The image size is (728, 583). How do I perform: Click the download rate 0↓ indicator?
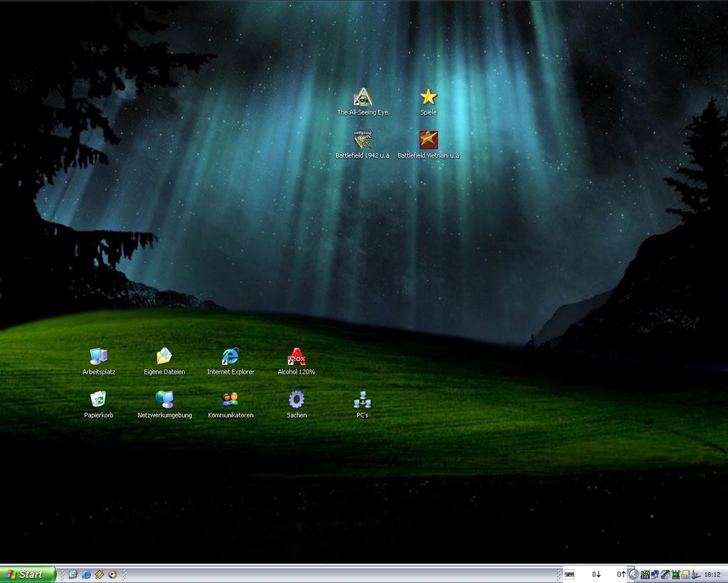596,575
